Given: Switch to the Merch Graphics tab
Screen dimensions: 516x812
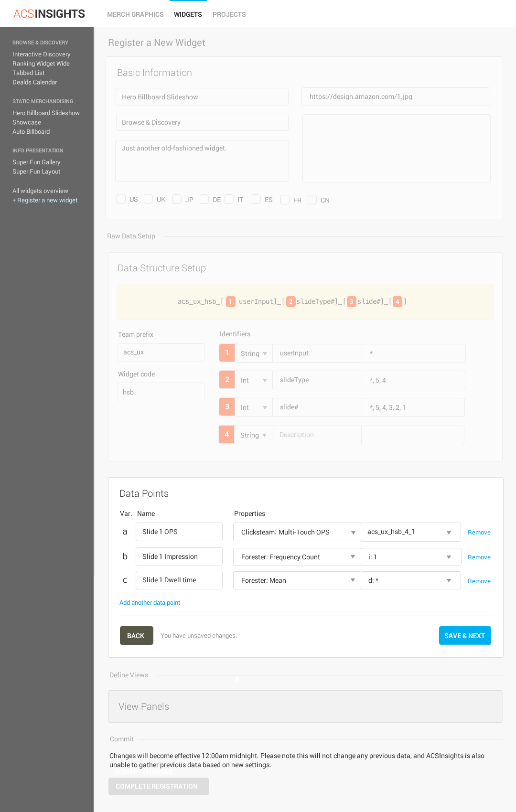Looking at the screenshot, I should tap(135, 14).
